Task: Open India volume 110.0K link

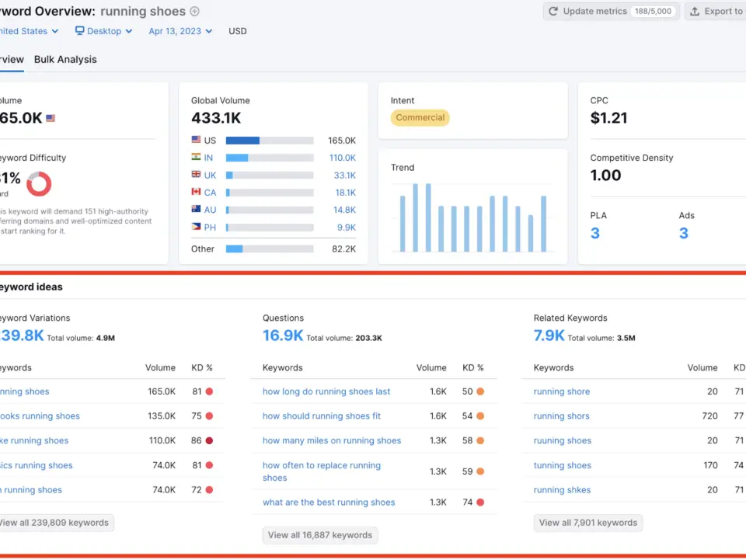Action: click(343, 158)
